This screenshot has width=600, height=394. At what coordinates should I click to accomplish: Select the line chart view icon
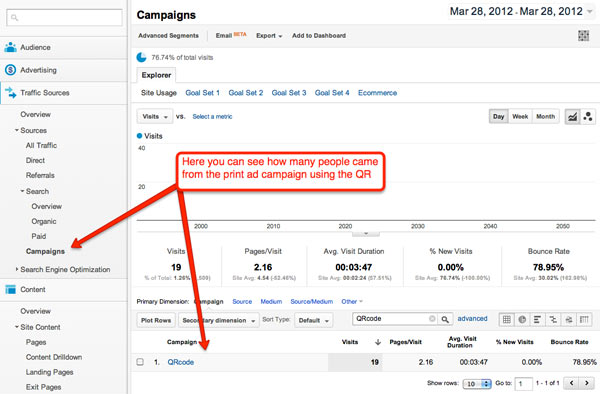(x=572, y=116)
